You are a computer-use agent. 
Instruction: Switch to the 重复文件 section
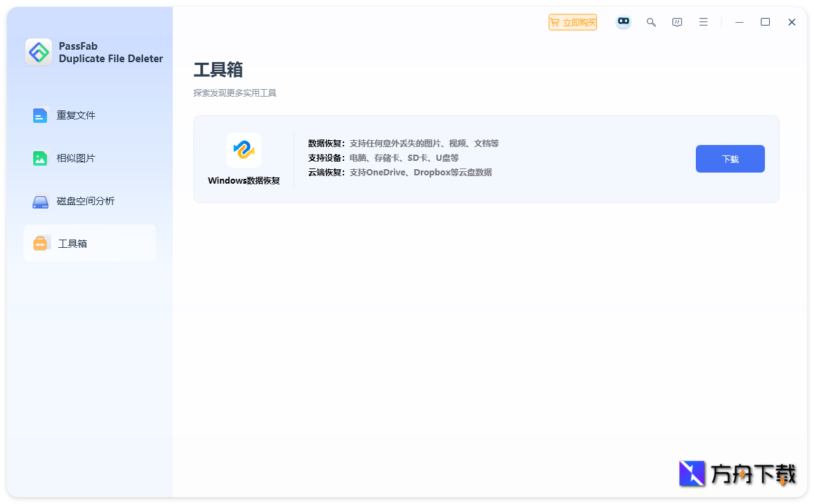(76, 115)
